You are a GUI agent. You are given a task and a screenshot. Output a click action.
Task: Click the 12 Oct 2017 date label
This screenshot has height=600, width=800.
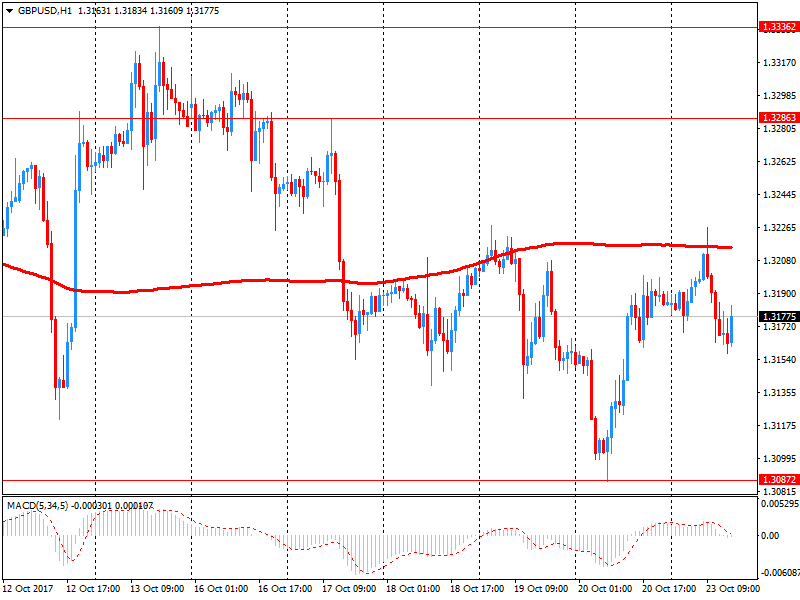[28, 589]
